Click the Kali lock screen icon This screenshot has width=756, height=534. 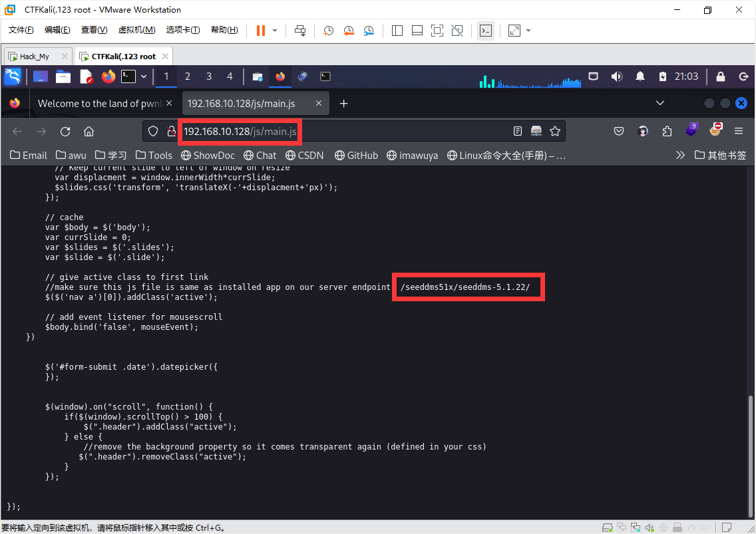point(720,76)
